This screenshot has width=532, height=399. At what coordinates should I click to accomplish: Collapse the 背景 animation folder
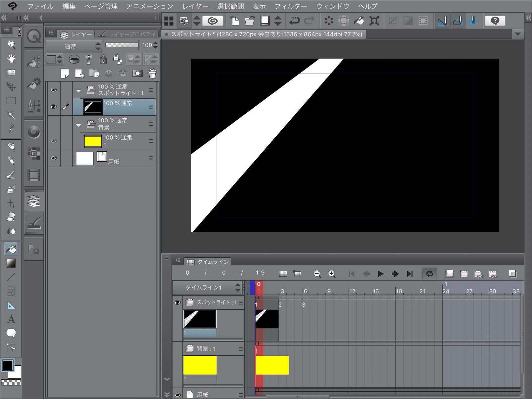(78, 125)
